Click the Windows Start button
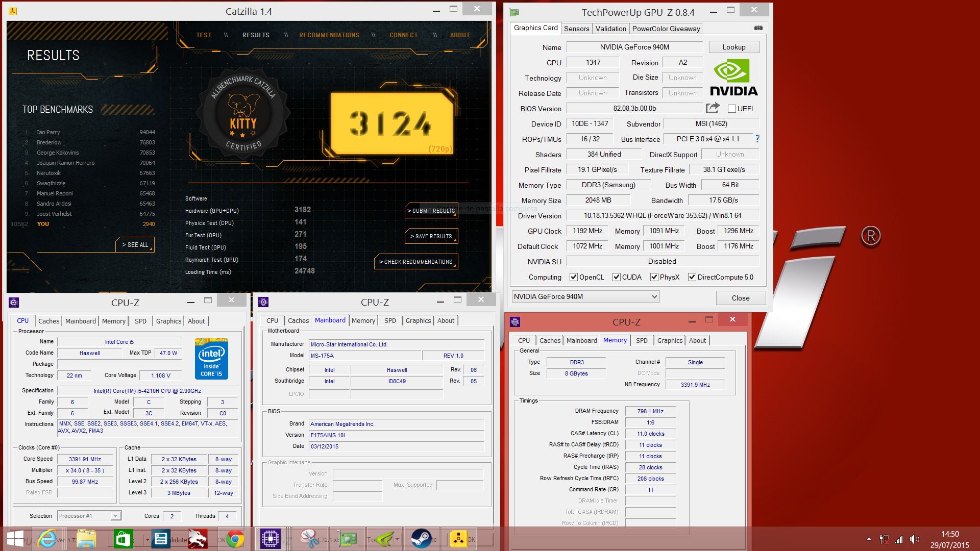980x551 pixels. (15, 539)
